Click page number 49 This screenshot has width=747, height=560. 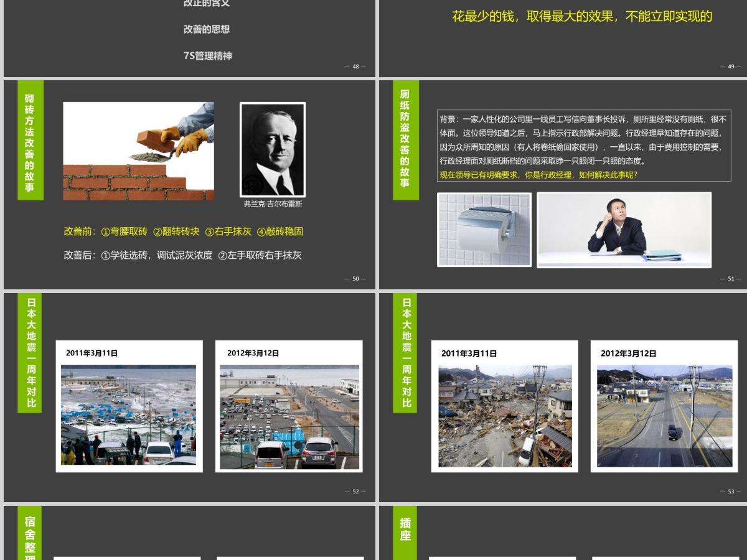pos(731,67)
